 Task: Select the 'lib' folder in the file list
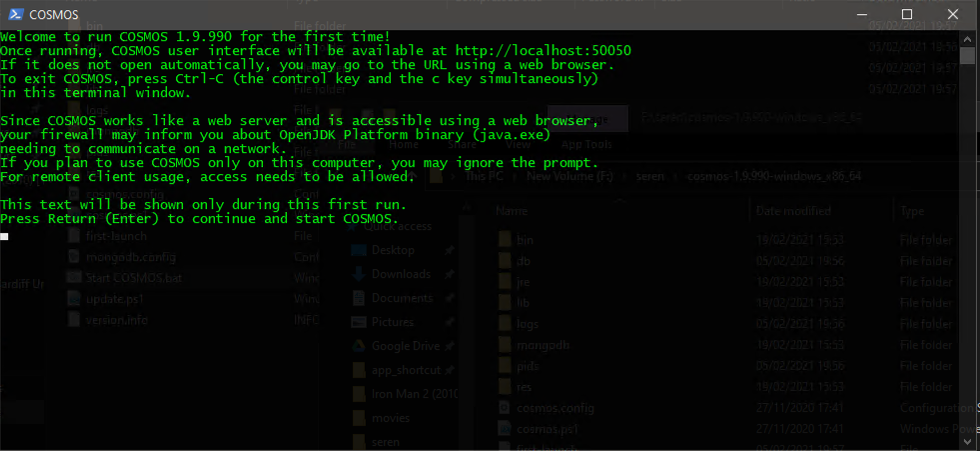[x=523, y=303]
